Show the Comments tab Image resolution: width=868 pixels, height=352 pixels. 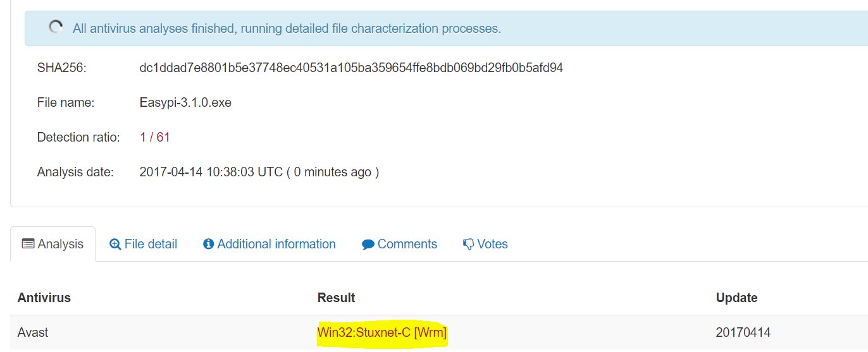click(399, 244)
